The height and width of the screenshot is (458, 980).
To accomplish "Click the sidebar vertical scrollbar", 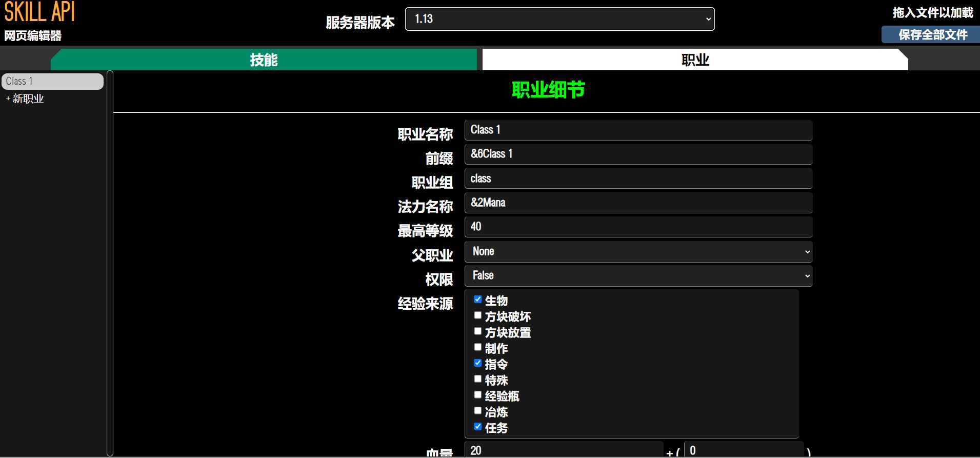I will coord(110,263).
